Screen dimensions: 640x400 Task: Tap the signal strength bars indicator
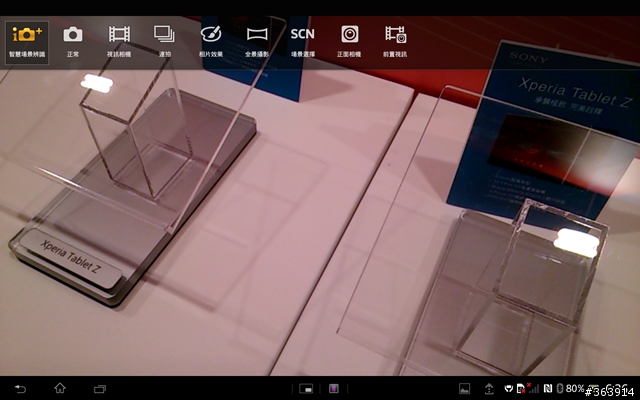pos(533,388)
